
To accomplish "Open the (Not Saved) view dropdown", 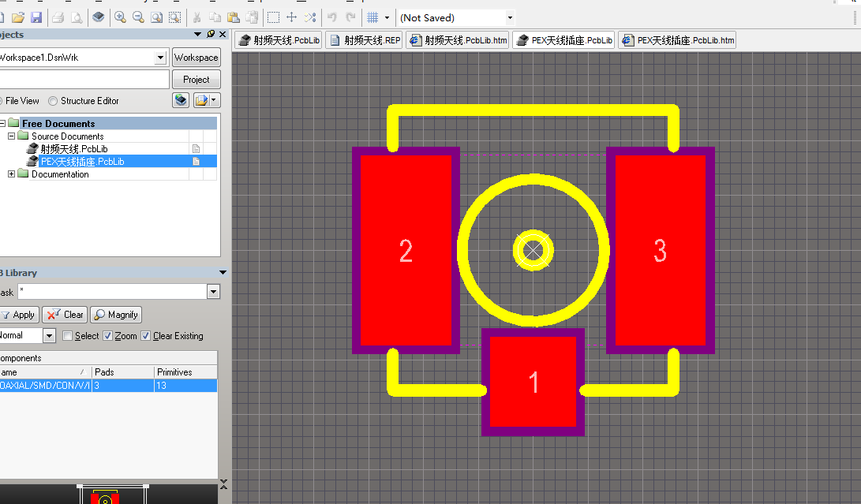I will [x=510, y=18].
